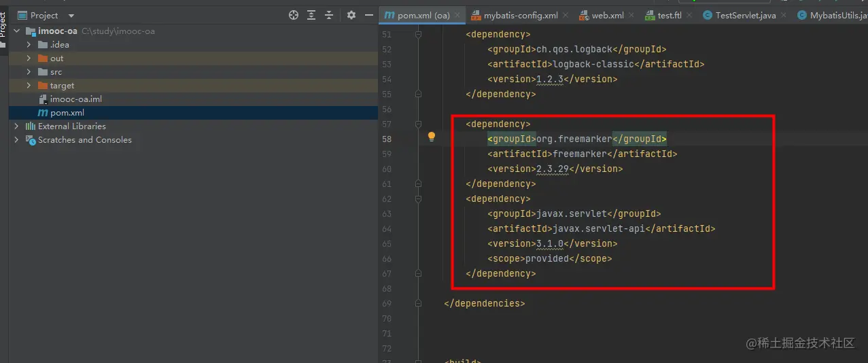This screenshot has height=363, width=868.
Task: Click logback-classic artifactId text
Action: pos(593,65)
